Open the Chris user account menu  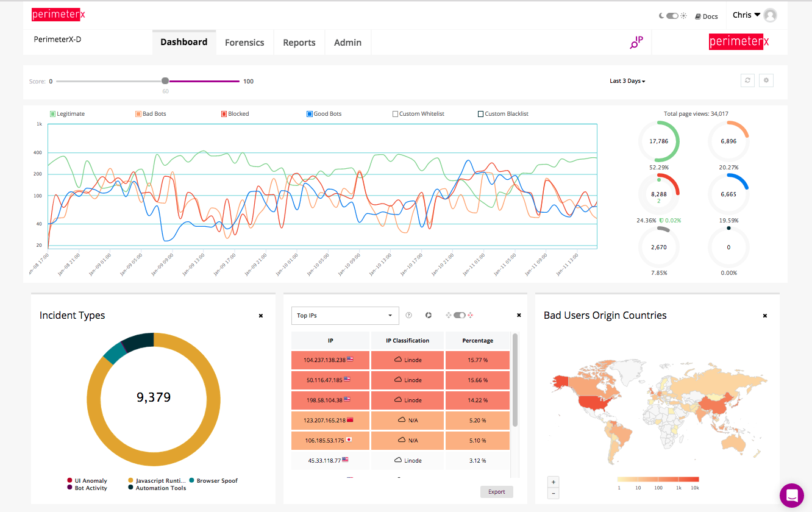[746, 15]
